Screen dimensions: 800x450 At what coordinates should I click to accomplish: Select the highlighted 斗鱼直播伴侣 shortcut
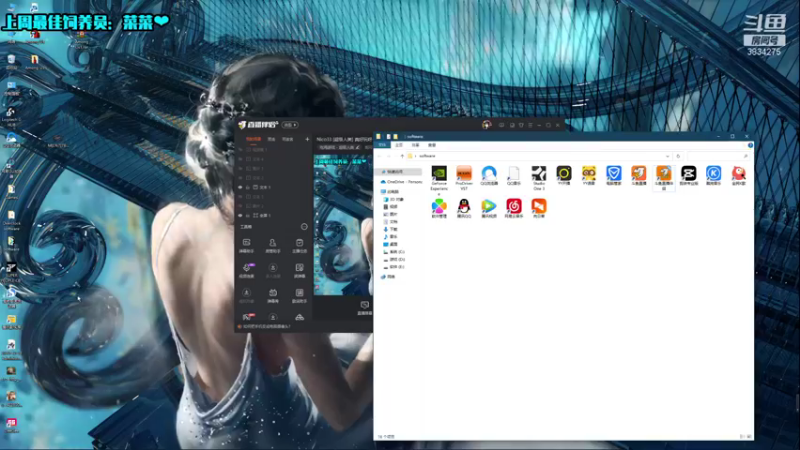(664, 178)
